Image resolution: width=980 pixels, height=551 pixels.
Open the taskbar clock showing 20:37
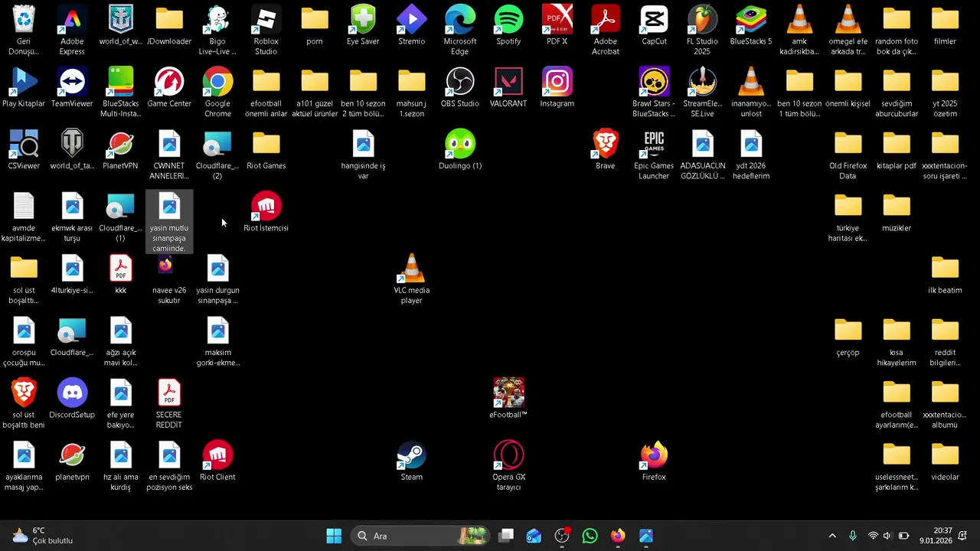coord(936,536)
